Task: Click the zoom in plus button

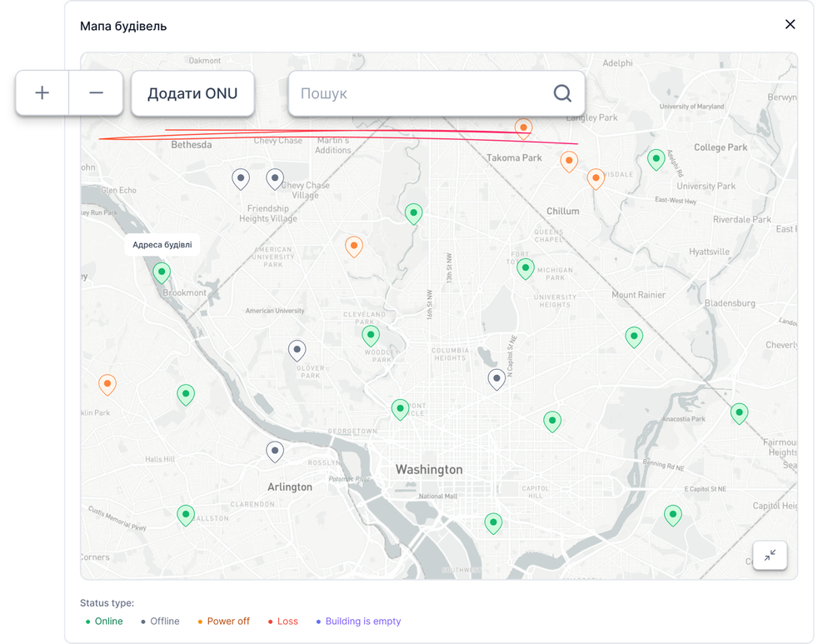Action: (x=42, y=93)
